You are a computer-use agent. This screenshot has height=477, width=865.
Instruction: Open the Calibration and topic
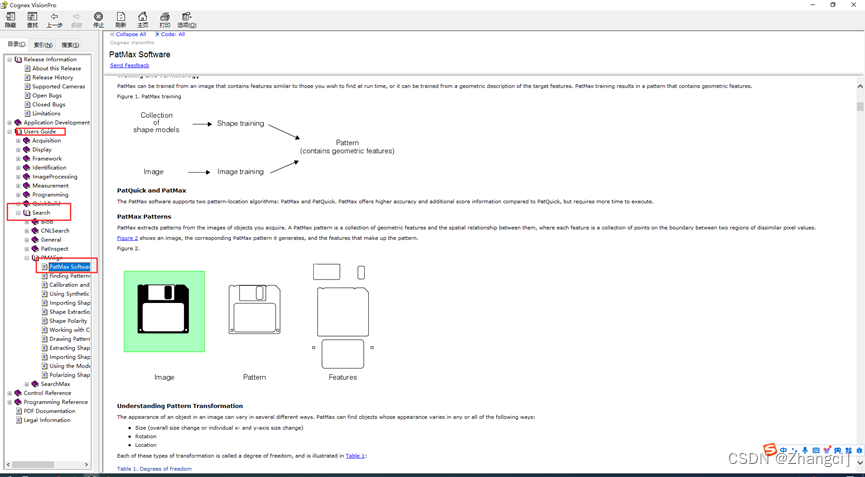[69, 285]
